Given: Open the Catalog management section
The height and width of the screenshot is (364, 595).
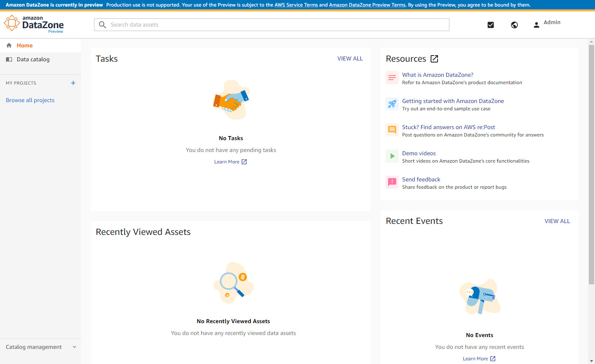Looking at the screenshot, I should [40, 347].
